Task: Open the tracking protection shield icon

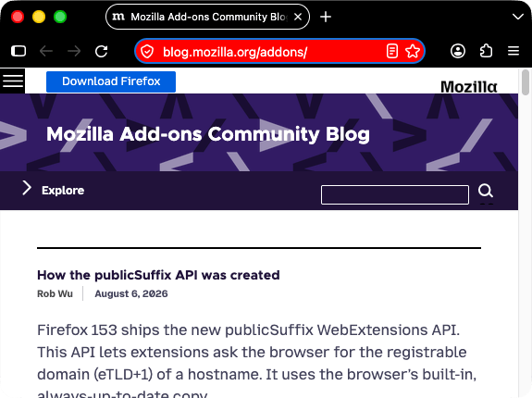Action: 147,52
